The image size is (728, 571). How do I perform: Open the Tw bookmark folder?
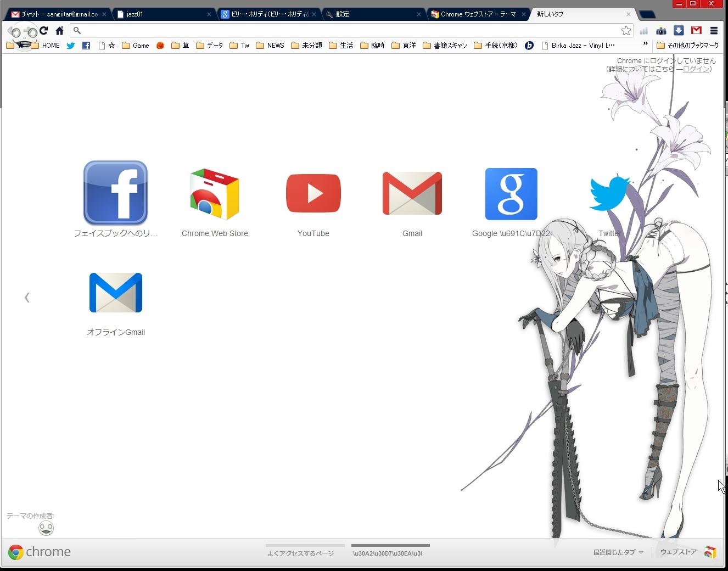point(239,46)
